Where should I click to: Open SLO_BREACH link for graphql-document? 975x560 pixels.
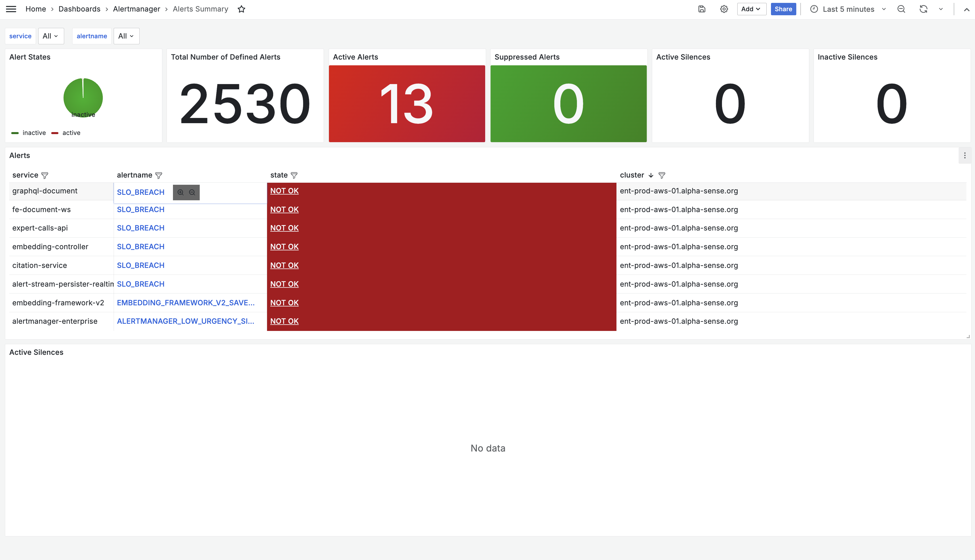coord(140,192)
